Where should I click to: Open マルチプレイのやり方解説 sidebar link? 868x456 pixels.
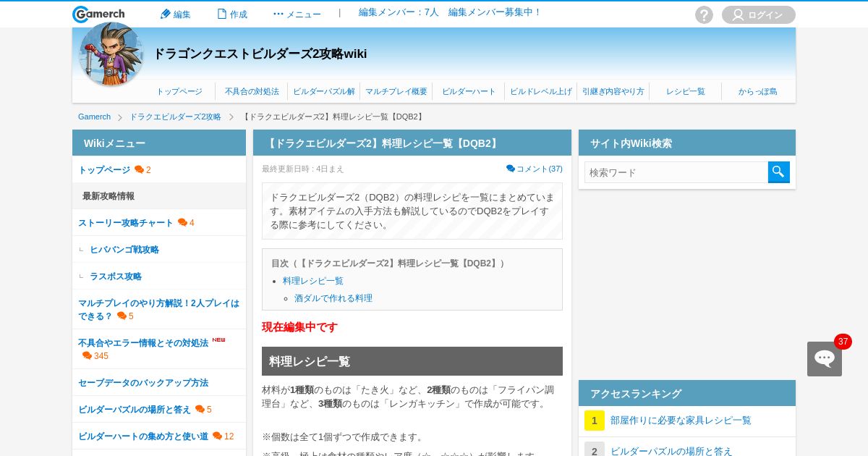pos(158,310)
